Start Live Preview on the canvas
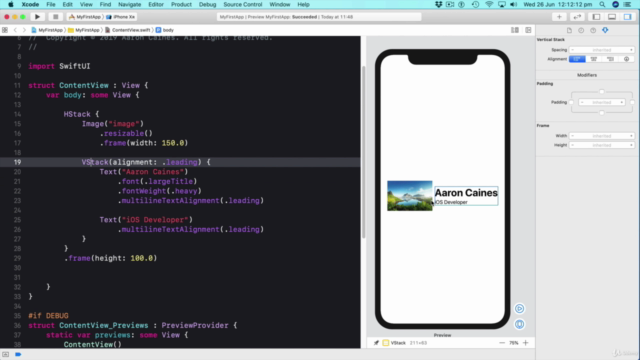640x360 pixels. [519, 309]
